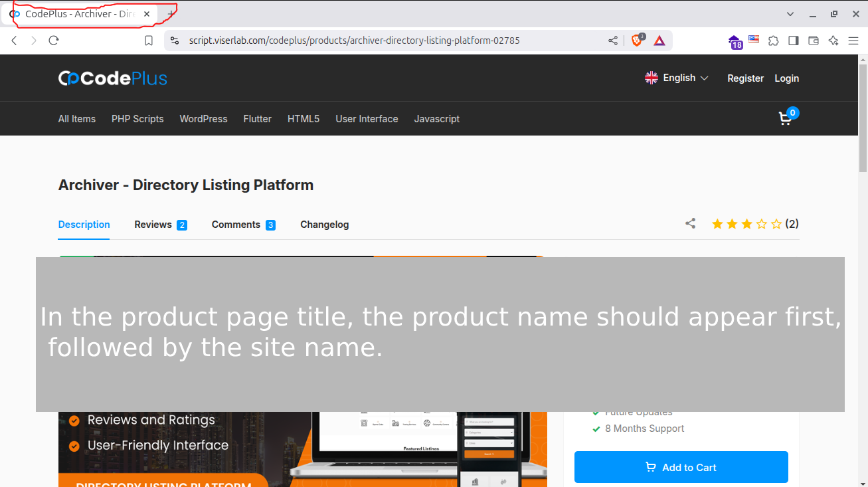Select the CodePlus - Archiver browser tab

click(80, 14)
